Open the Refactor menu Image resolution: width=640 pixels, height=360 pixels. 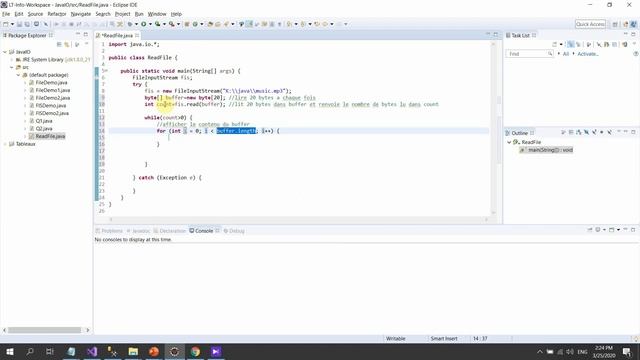coord(57,14)
